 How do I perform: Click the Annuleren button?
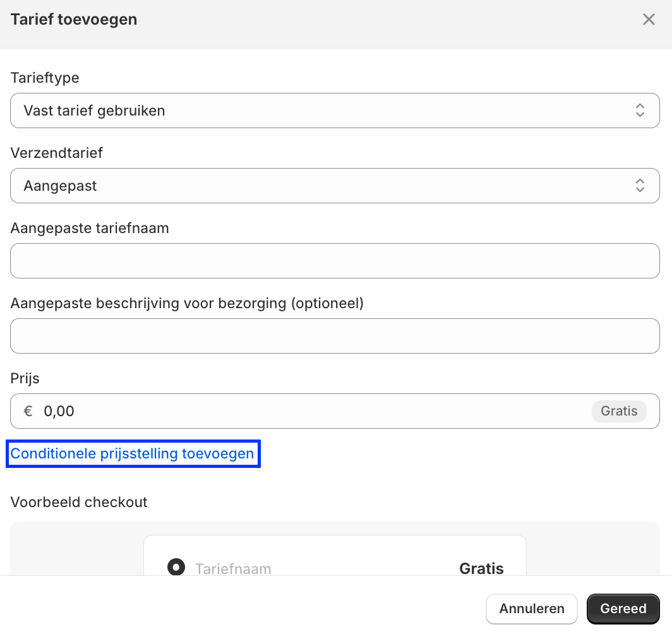[x=531, y=609]
